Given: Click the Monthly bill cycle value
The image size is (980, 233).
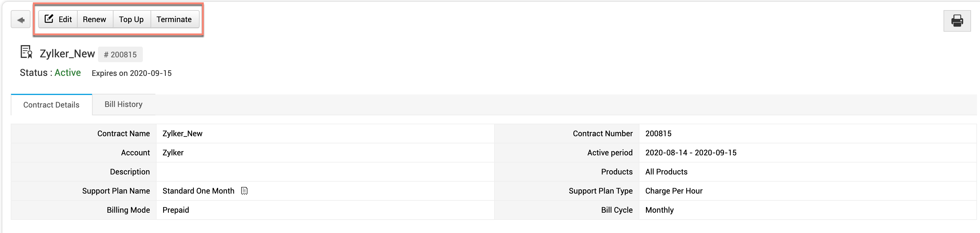Looking at the screenshot, I should click(x=659, y=210).
